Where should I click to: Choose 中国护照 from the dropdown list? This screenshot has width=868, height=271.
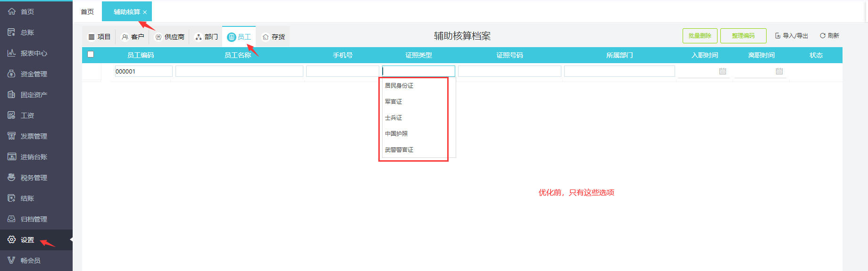418,134
